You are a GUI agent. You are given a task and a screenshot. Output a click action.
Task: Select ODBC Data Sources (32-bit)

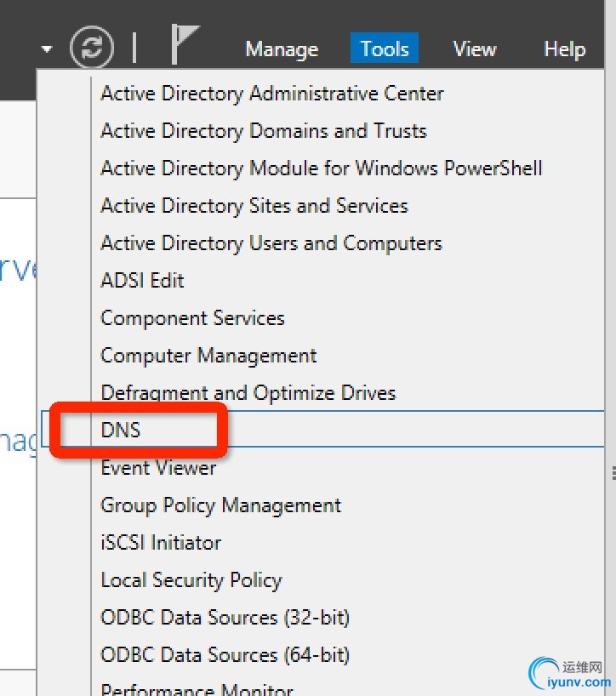pyautogui.click(x=225, y=618)
